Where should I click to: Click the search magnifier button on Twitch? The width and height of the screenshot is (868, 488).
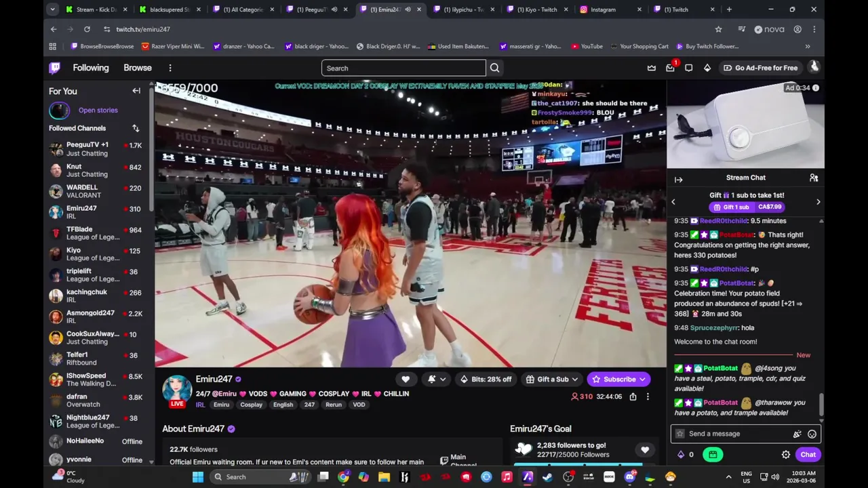[495, 68]
